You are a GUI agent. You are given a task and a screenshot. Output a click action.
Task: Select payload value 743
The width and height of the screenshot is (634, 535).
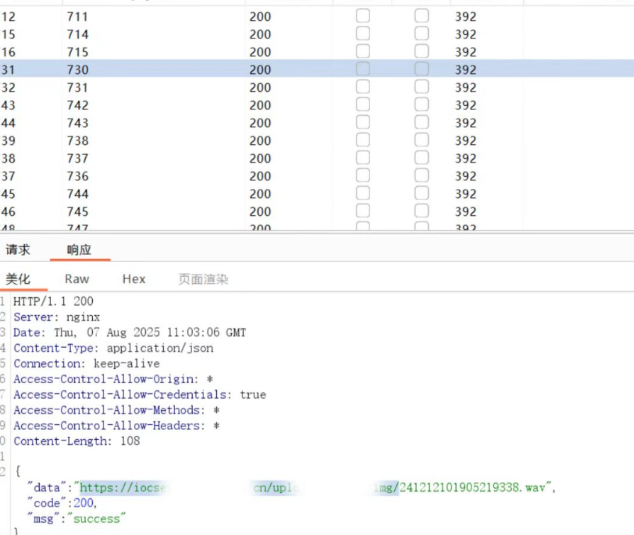(x=78, y=123)
